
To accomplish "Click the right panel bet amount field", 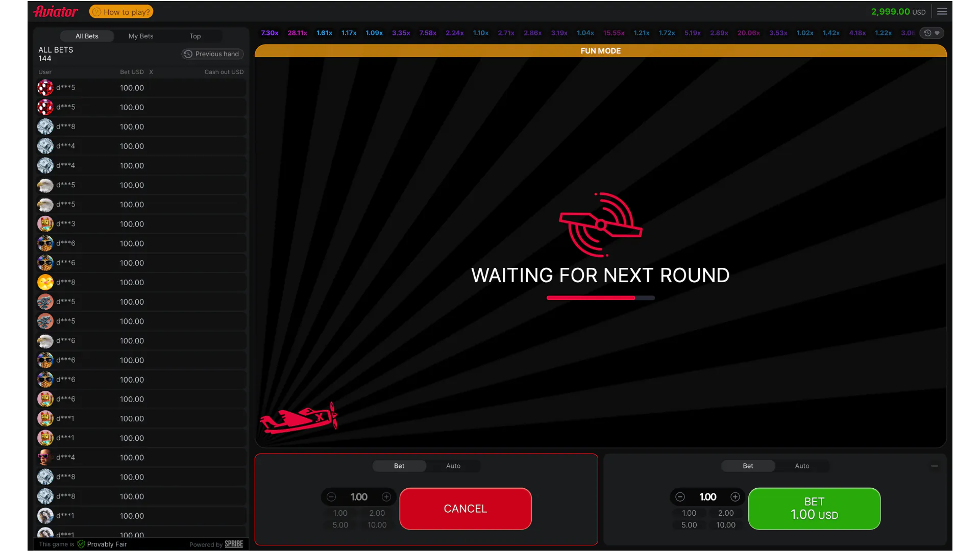I will tap(707, 497).
